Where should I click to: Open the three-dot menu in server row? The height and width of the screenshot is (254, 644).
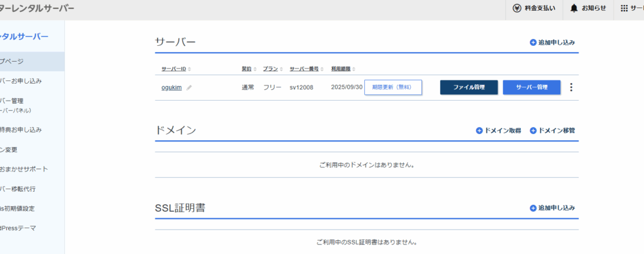click(x=571, y=87)
